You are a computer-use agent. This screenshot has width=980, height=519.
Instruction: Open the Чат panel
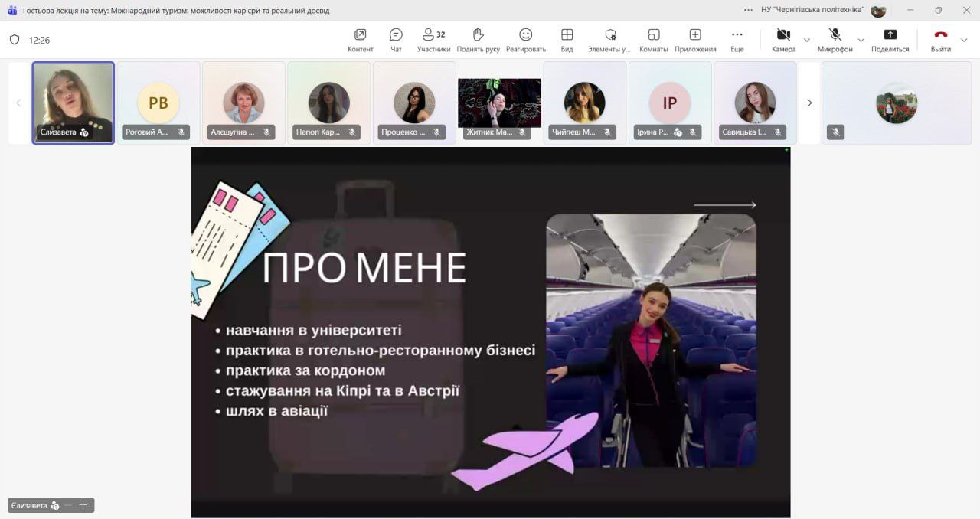(x=396, y=39)
